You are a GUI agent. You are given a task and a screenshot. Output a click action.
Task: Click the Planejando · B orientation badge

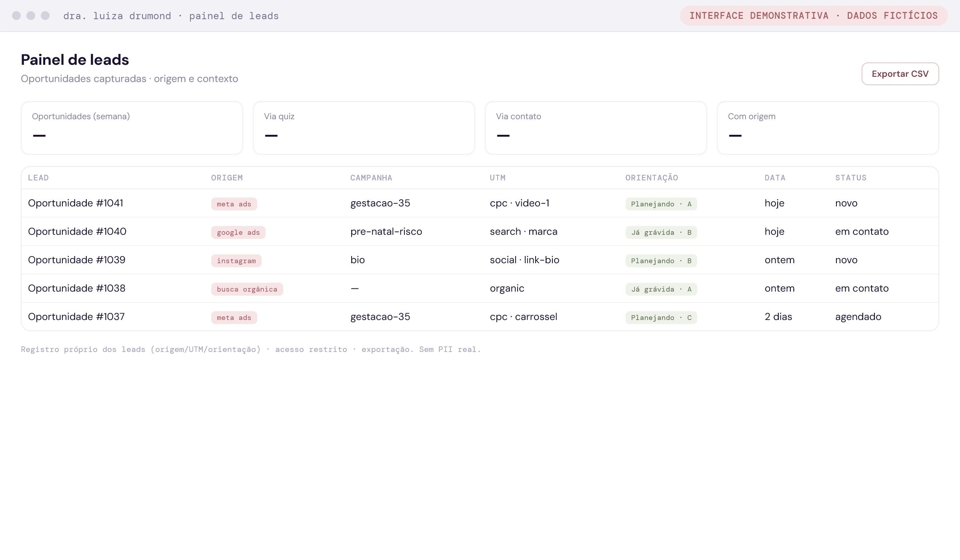click(x=661, y=261)
